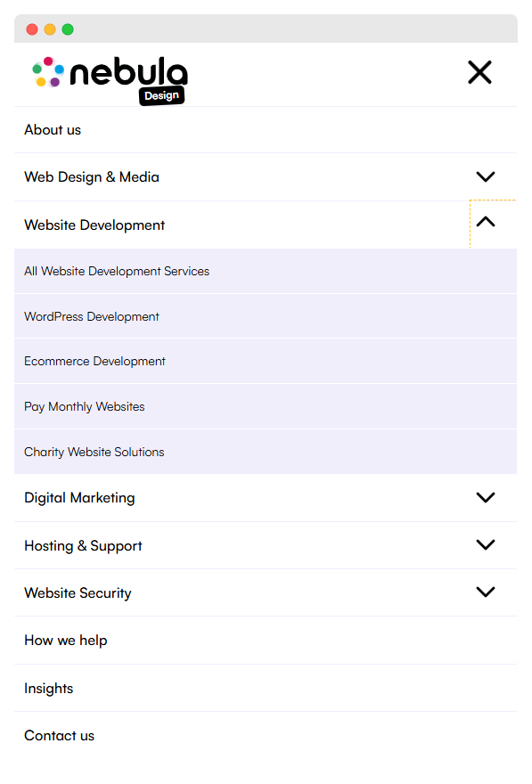This screenshot has height=784, width=532.
Task: Go to Digital Marketing page
Action: (x=79, y=498)
